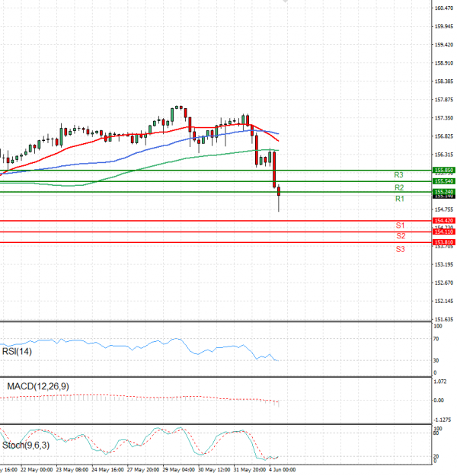Image resolution: width=457 pixels, height=476 pixels.
Task: Click the chart shift triangle marker at top
Action: tap(286, 2)
